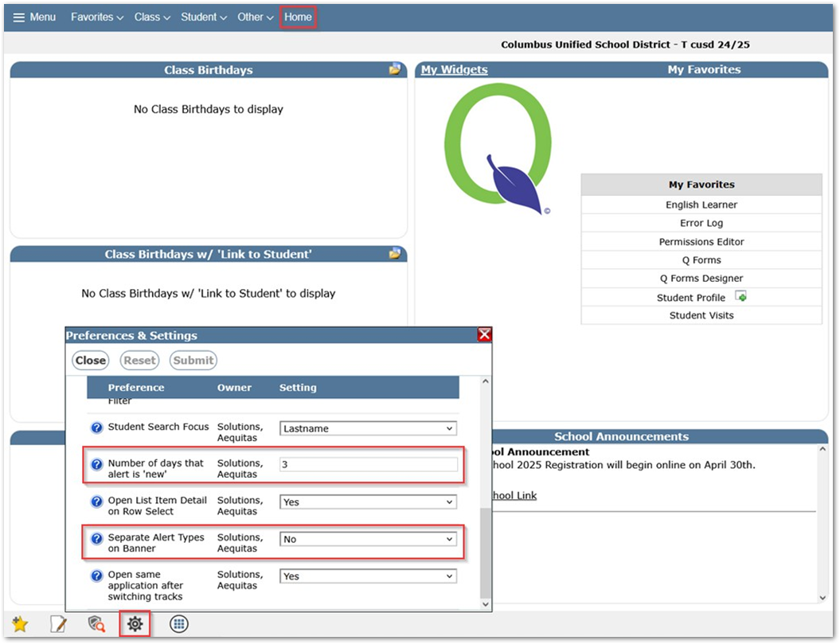Open Student Visits favorite
The height and width of the screenshot is (644, 840).
701,315
